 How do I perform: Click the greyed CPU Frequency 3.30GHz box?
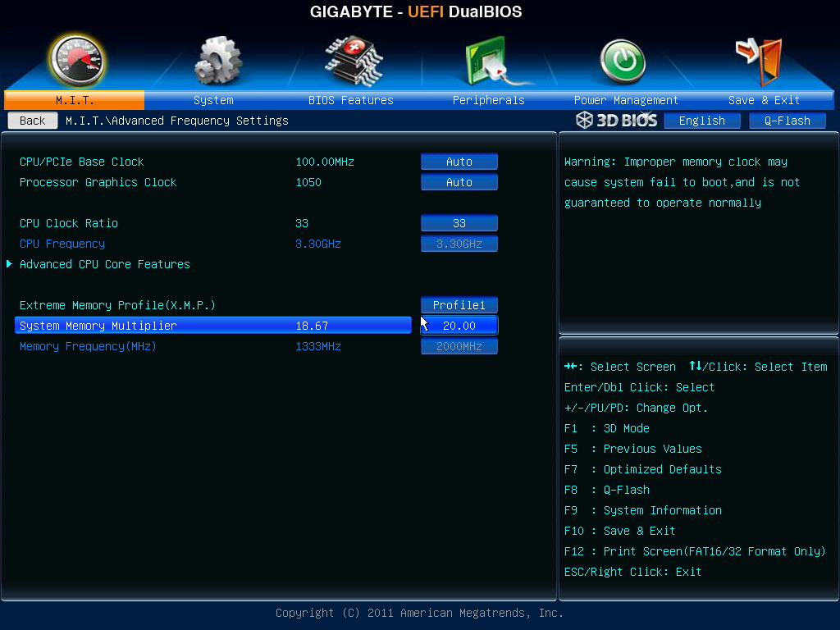459,244
